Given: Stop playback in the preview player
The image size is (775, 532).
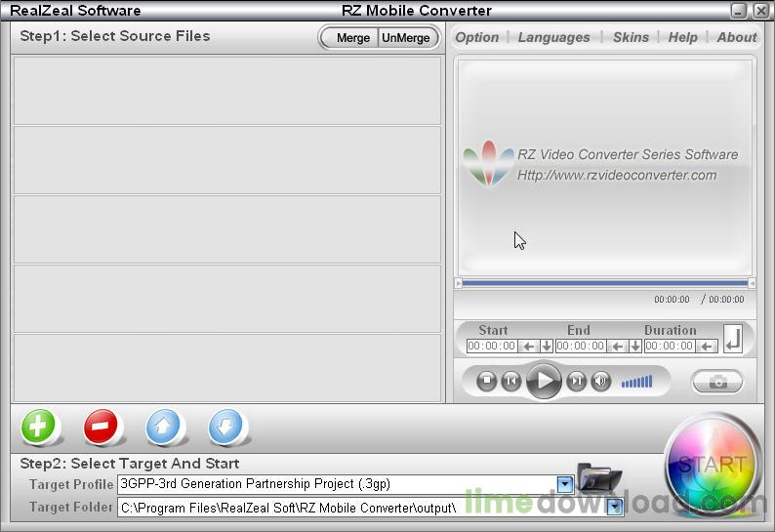Looking at the screenshot, I should tap(487, 382).
